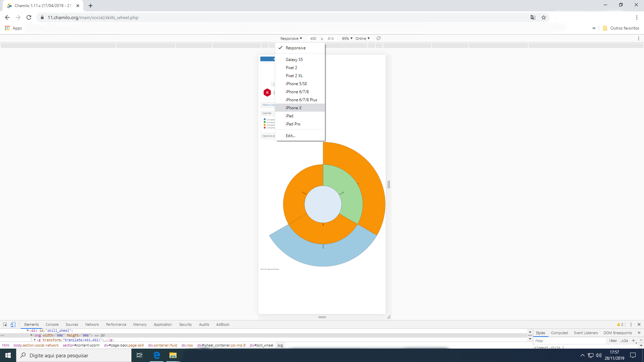Click the rotate screen orientation icon
This screenshot has height=362, width=644.
[379, 39]
